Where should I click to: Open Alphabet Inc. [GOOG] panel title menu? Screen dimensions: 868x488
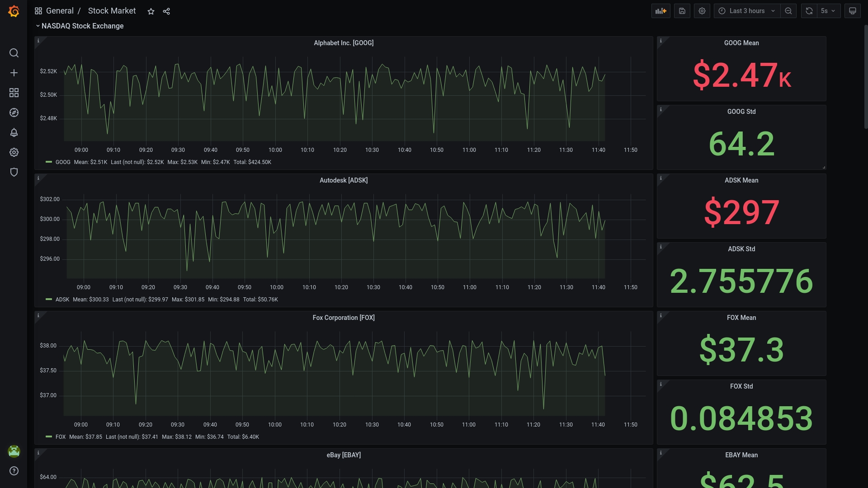(x=344, y=43)
